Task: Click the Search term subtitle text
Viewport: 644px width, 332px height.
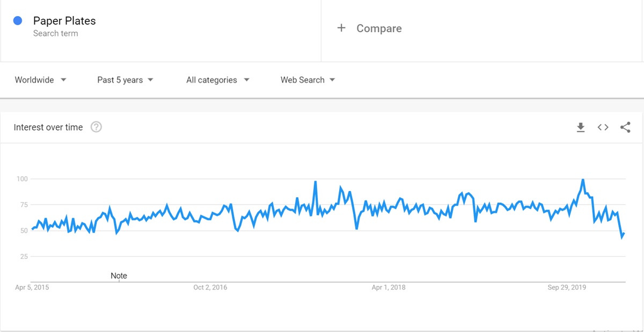Action: click(x=55, y=33)
